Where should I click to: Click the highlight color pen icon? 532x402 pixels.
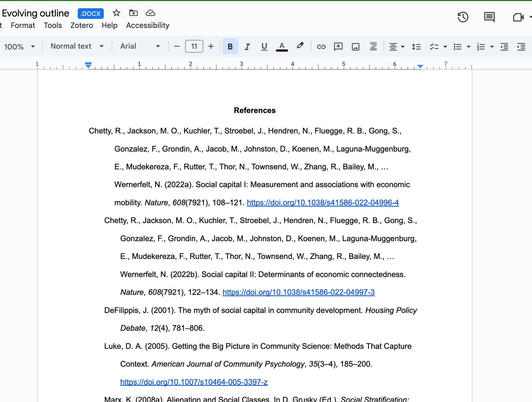point(300,46)
